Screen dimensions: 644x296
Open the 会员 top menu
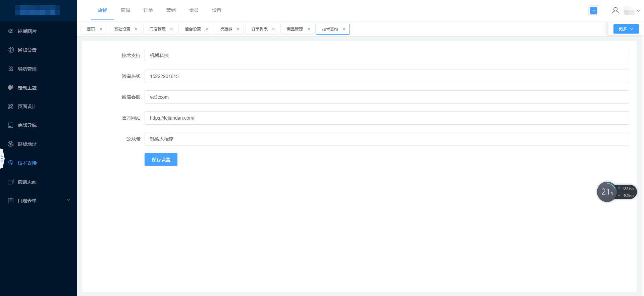tap(194, 10)
